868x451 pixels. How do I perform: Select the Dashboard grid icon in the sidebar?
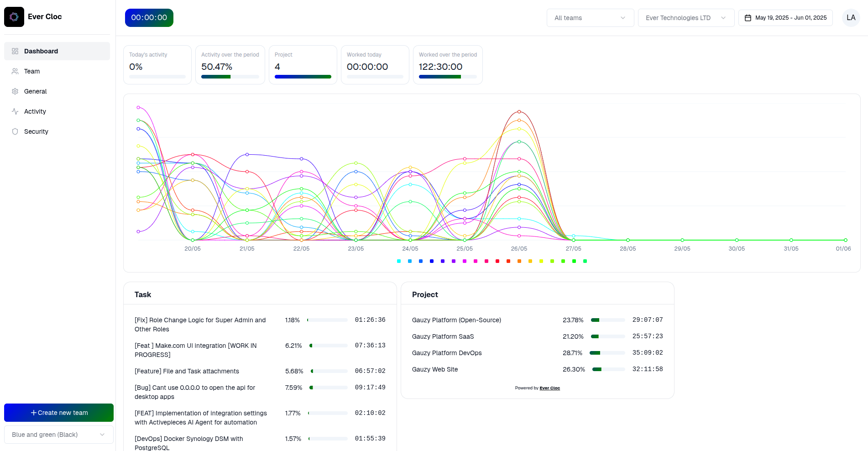(15, 51)
